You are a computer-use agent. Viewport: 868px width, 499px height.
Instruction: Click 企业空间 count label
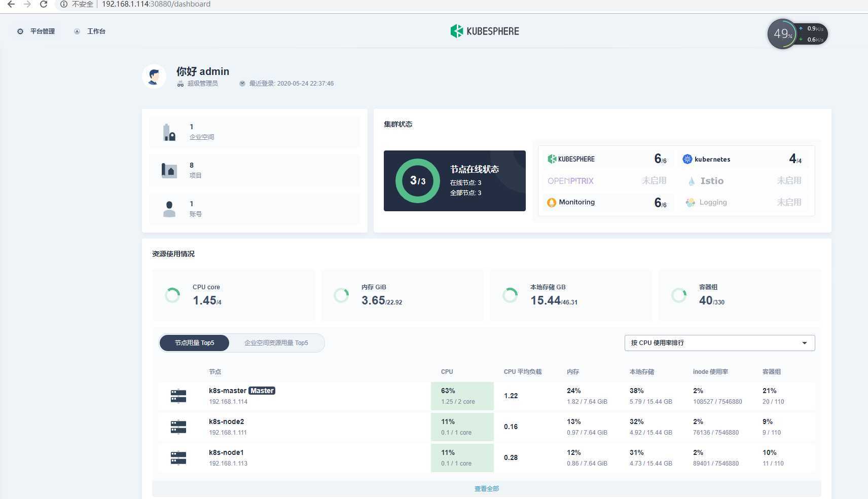click(202, 137)
